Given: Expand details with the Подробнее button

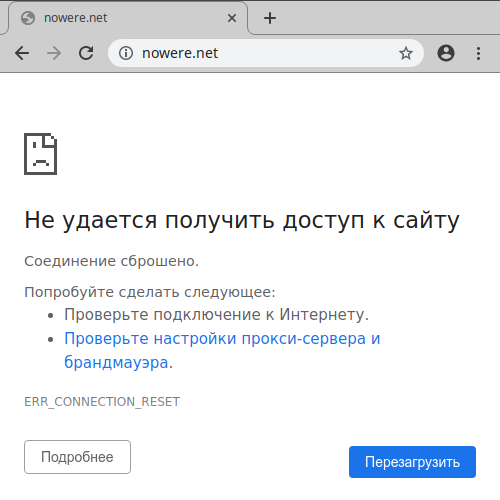Looking at the screenshot, I should click(77, 457).
